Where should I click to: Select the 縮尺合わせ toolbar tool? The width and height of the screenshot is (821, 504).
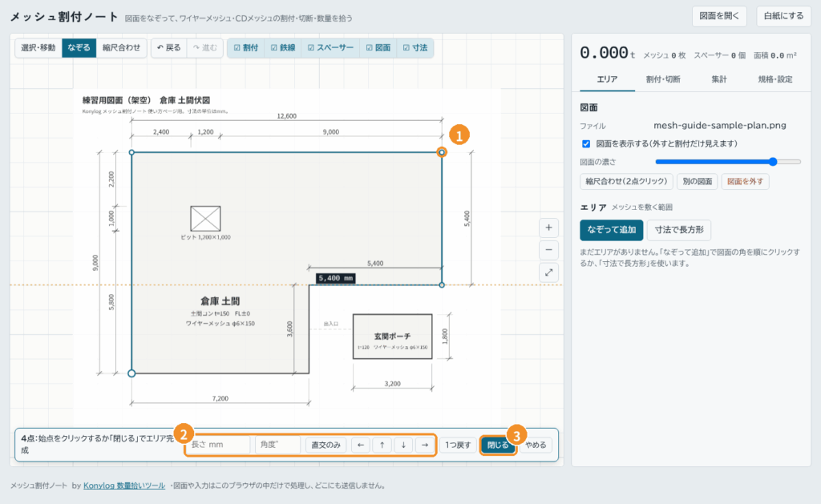(122, 47)
